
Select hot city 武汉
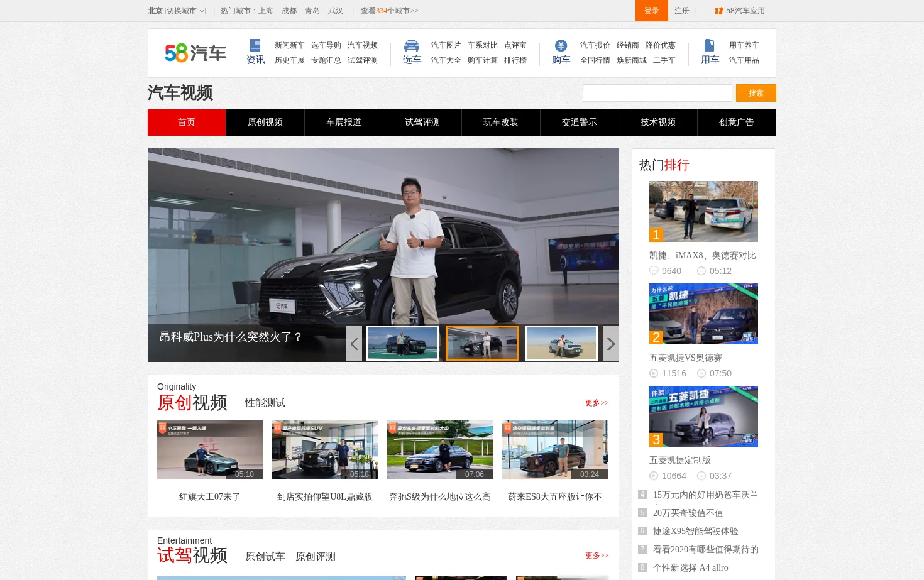336,11
